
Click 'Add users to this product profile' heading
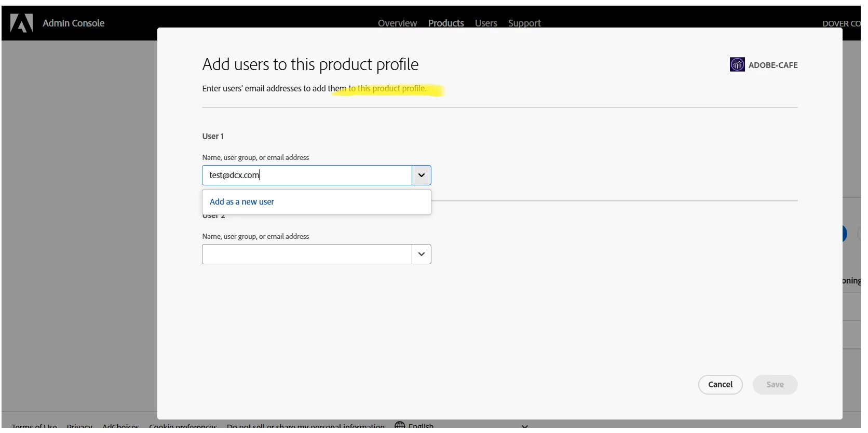point(310,64)
